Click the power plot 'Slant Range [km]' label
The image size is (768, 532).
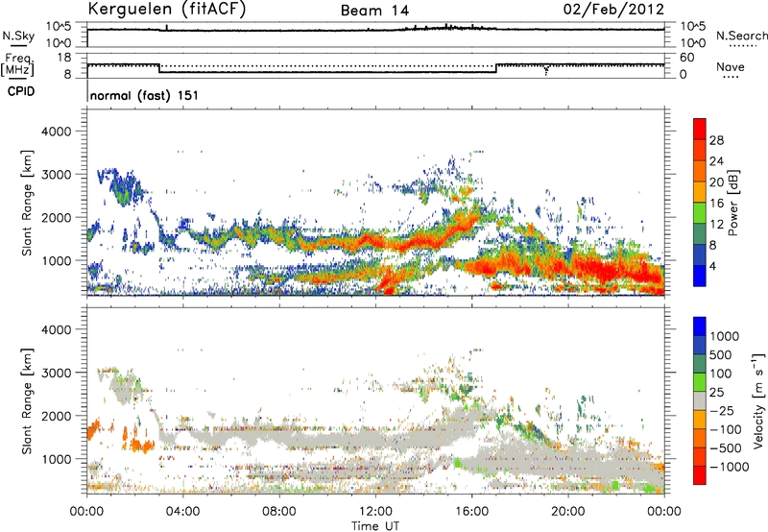click(27, 203)
